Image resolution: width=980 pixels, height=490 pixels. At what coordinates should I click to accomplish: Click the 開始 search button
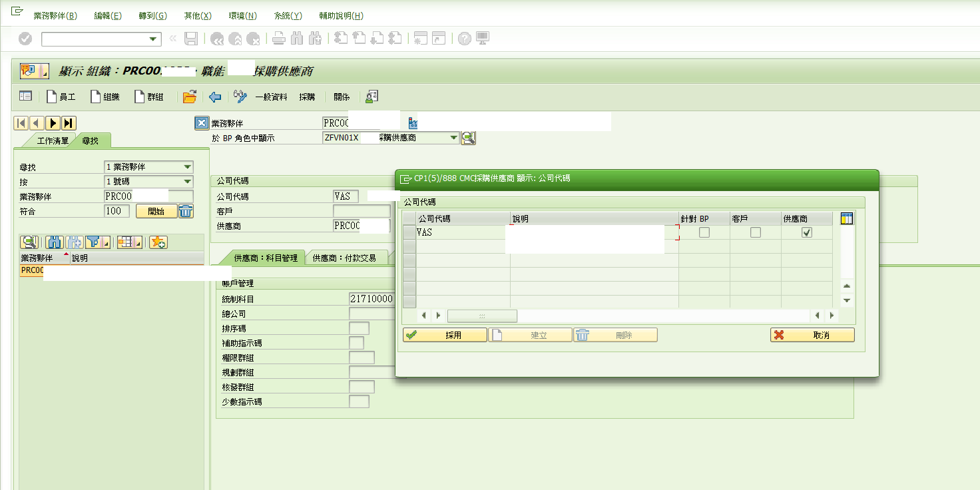pos(156,211)
